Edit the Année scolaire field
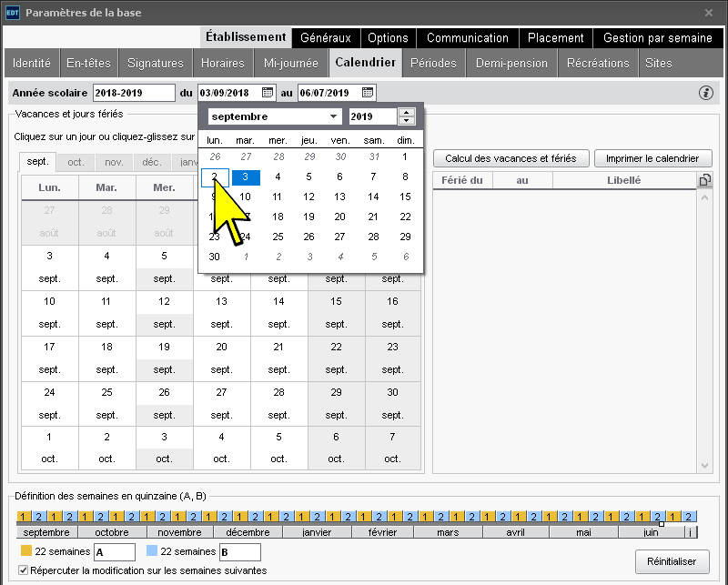The image size is (728, 585). point(134,93)
